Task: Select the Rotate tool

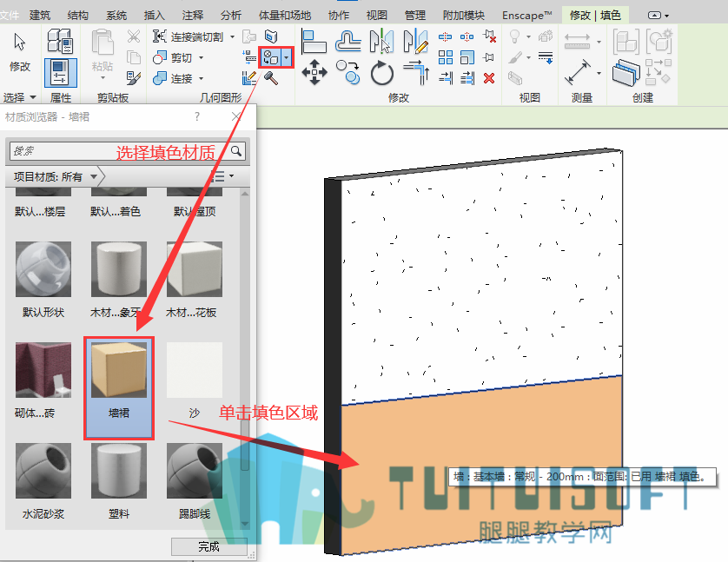Action: (x=381, y=73)
